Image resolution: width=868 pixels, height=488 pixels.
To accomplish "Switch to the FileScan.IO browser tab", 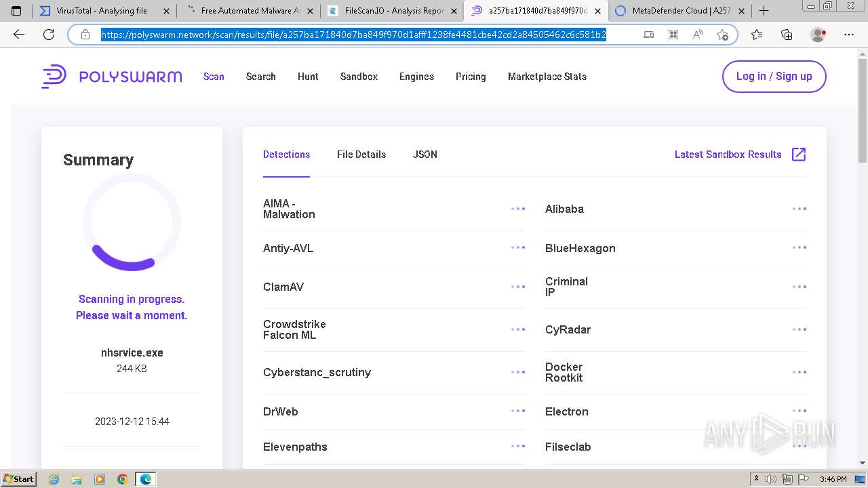I will tap(392, 11).
